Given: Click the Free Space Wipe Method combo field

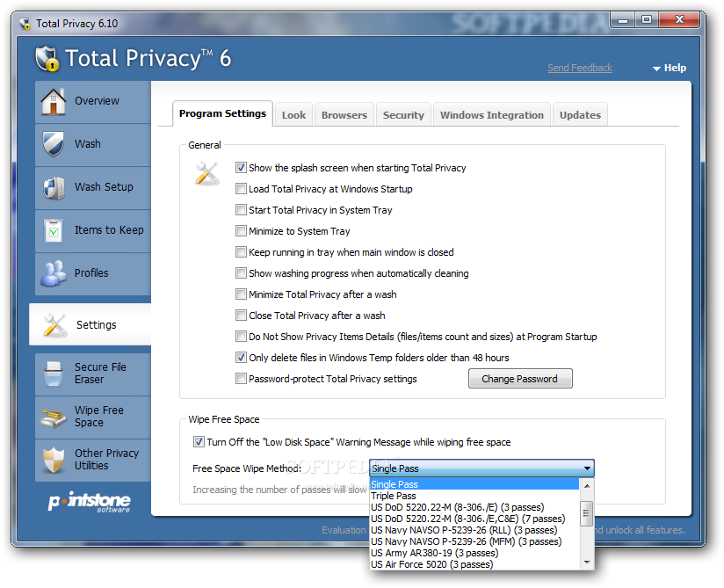Looking at the screenshot, I should (481, 468).
